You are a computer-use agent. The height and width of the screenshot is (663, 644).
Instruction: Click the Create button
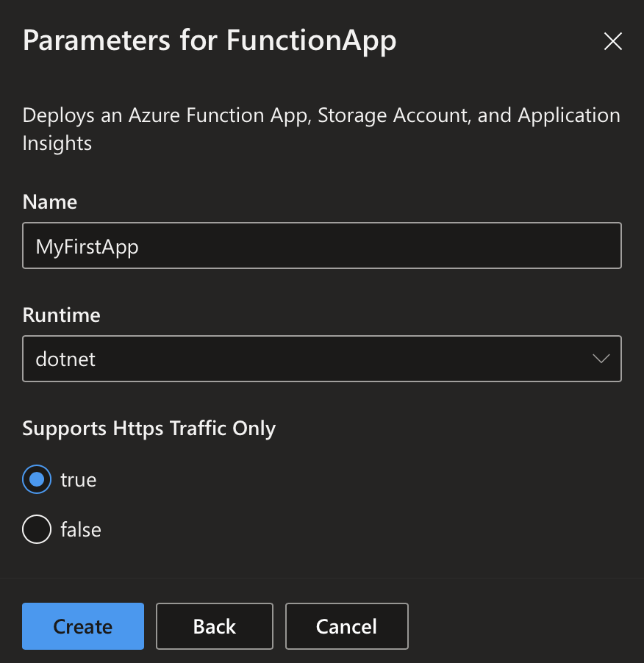click(x=83, y=626)
